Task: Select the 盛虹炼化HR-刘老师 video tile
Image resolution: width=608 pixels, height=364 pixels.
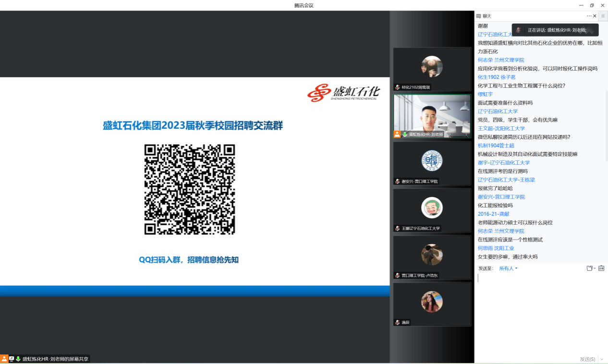Action: point(432,116)
